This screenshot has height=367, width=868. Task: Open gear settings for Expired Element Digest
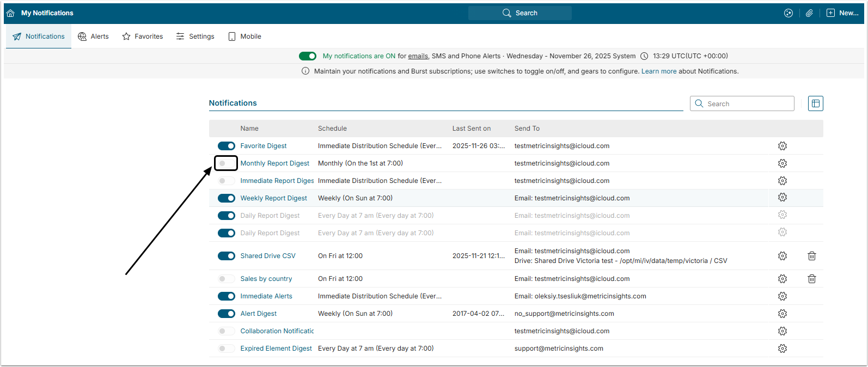click(x=782, y=348)
